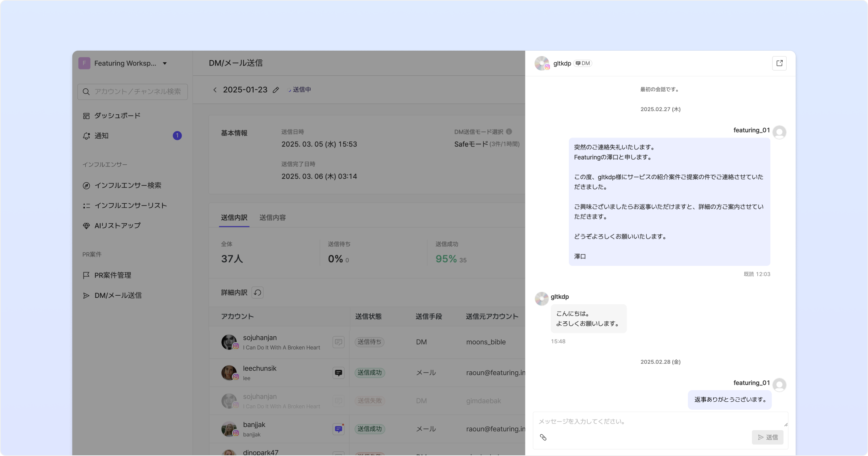868x456 pixels.
Task: Open ダッシュボード in the sidebar
Action: [117, 116]
